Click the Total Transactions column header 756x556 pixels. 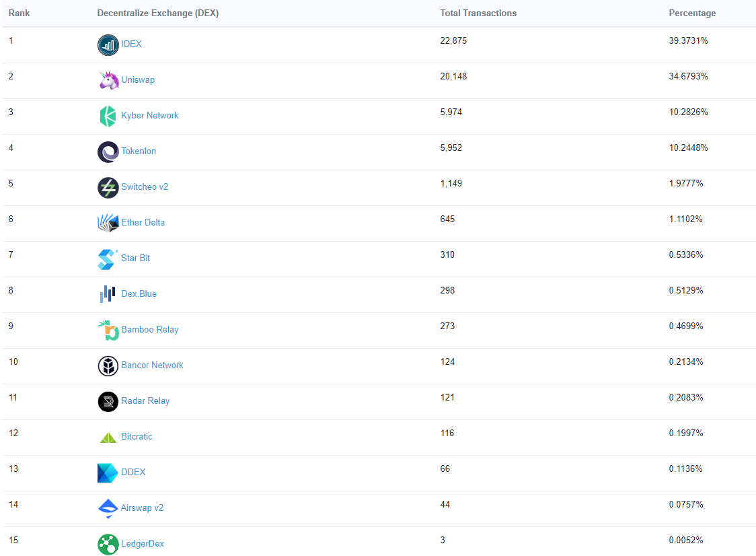pyautogui.click(x=478, y=13)
